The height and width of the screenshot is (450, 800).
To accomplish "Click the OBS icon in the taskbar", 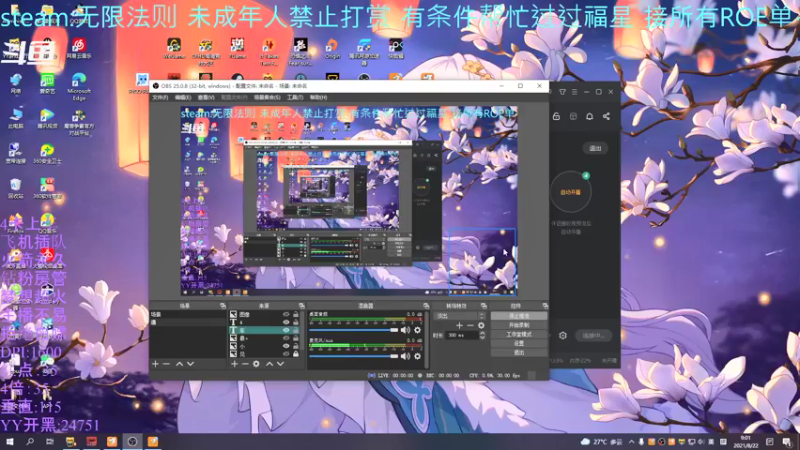I will [132, 441].
